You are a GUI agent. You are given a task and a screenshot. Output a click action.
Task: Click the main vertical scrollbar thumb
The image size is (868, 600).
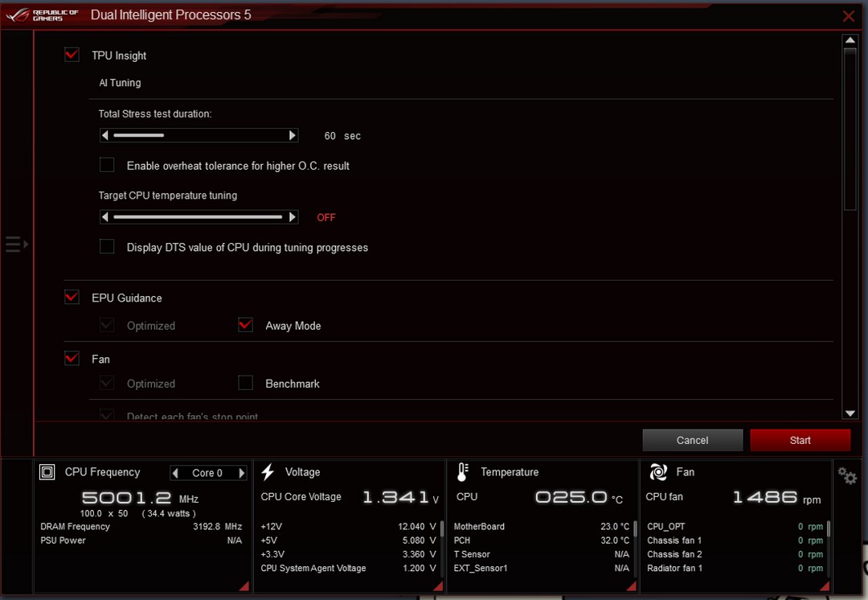[850, 129]
